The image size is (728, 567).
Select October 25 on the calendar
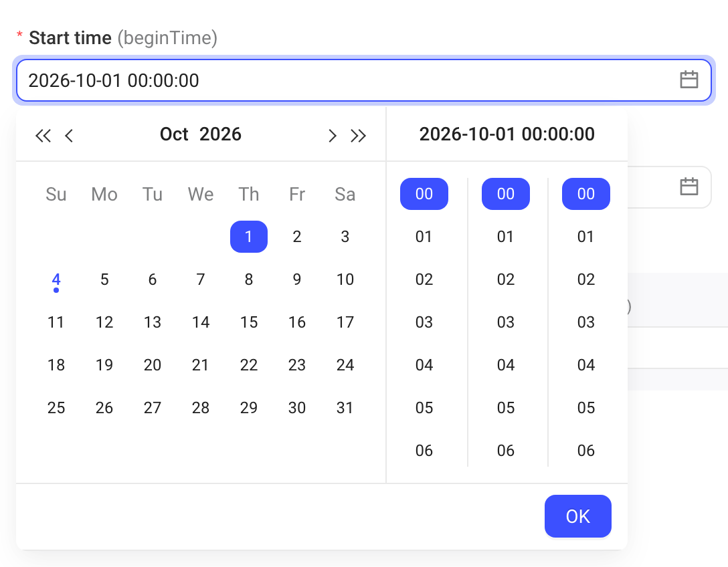(56, 407)
